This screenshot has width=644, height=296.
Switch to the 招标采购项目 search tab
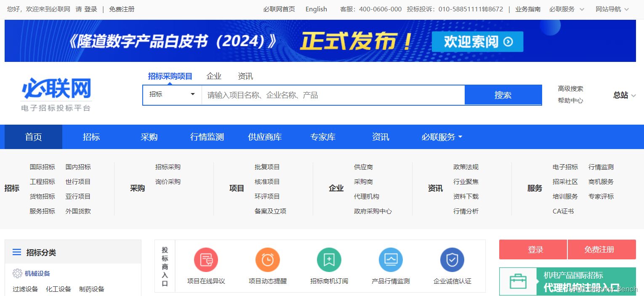coord(170,76)
